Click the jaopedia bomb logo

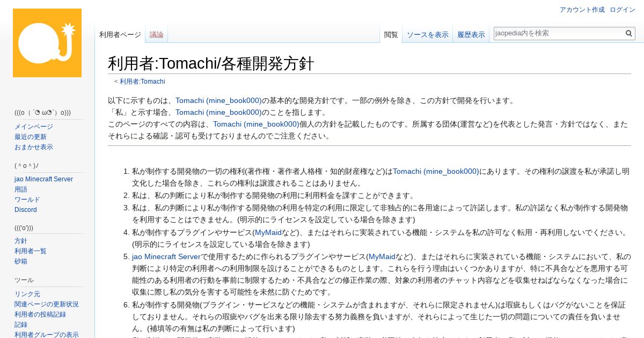[x=47, y=43]
